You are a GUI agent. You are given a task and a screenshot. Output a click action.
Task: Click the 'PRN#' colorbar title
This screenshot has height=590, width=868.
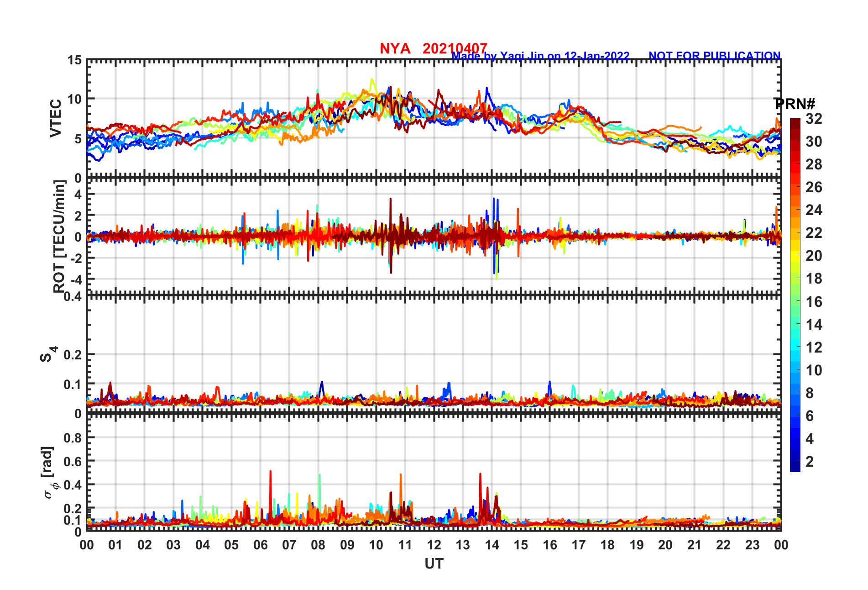click(795, 104)
